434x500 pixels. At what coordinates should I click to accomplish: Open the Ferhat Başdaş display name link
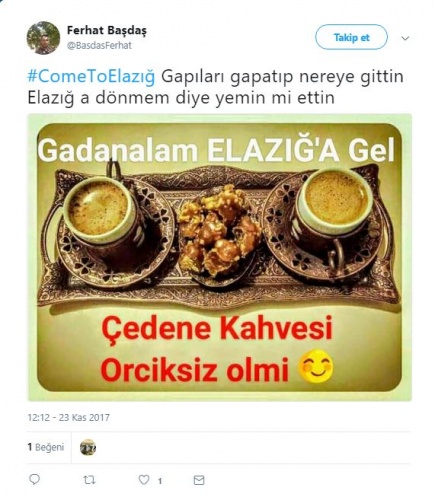tap(107, 30)
